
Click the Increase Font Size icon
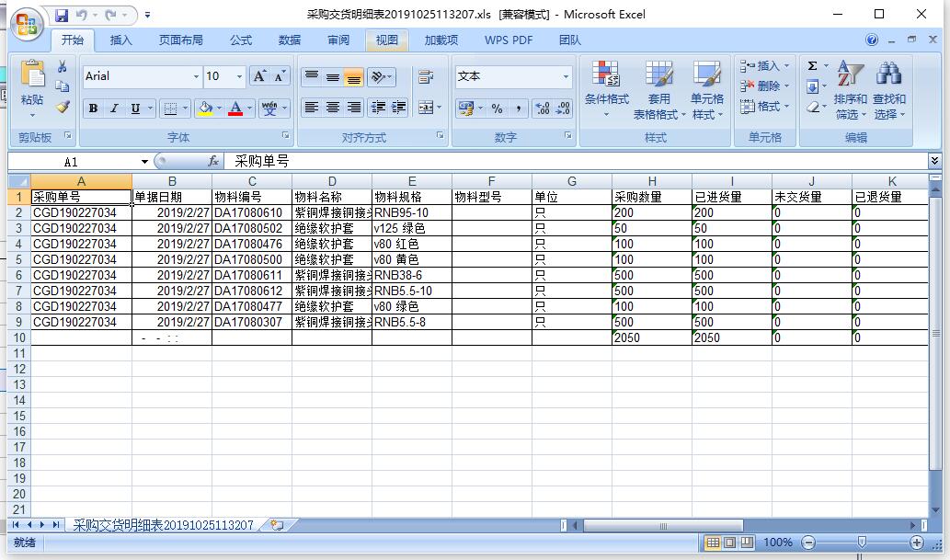pyautogui.click(x=260, y=76)
